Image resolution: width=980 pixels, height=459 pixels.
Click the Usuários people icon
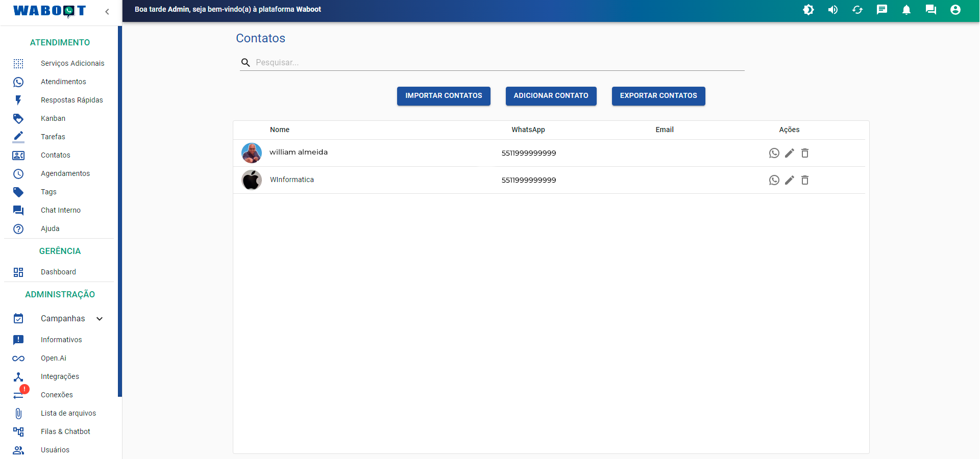tap(18, 450)
